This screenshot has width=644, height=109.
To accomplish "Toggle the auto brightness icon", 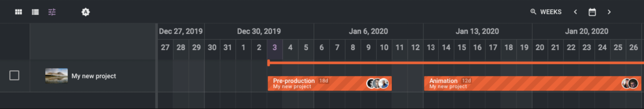I will coord(85,12).
